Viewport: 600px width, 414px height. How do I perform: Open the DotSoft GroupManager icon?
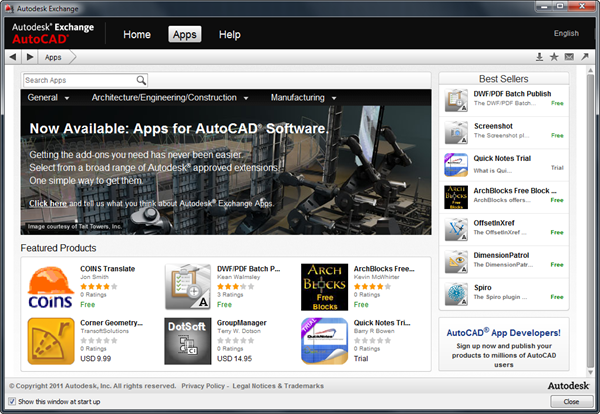(184, 339)
